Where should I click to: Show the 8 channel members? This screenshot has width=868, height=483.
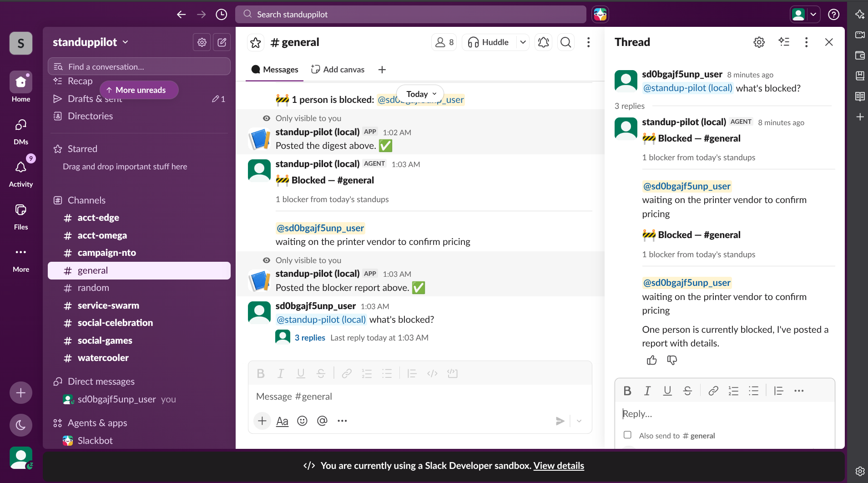coord(444,42)
